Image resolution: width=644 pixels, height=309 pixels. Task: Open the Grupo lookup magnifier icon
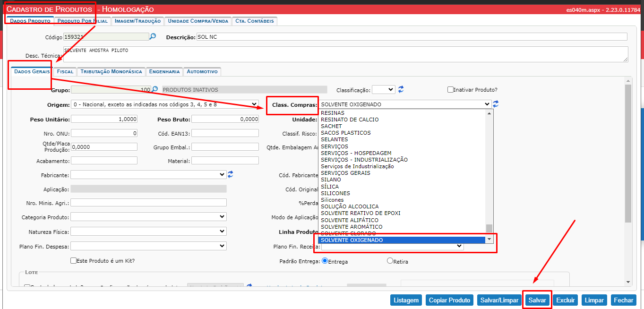tap(155, 89)
